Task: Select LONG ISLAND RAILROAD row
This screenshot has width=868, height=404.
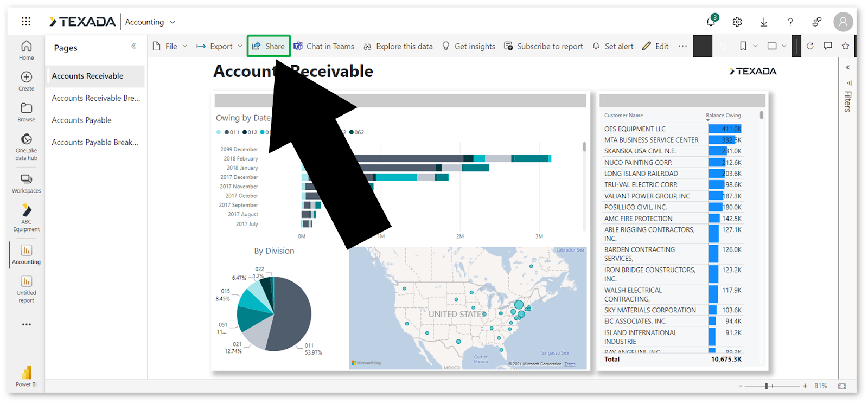Action: coord(673,174)
